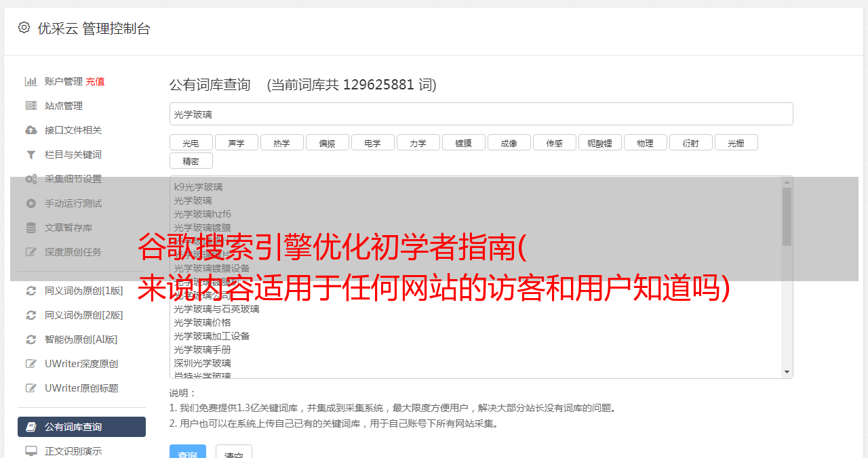Select the 正文识别演示 monitor icon
868x458 pixels.
pos(31,451)
